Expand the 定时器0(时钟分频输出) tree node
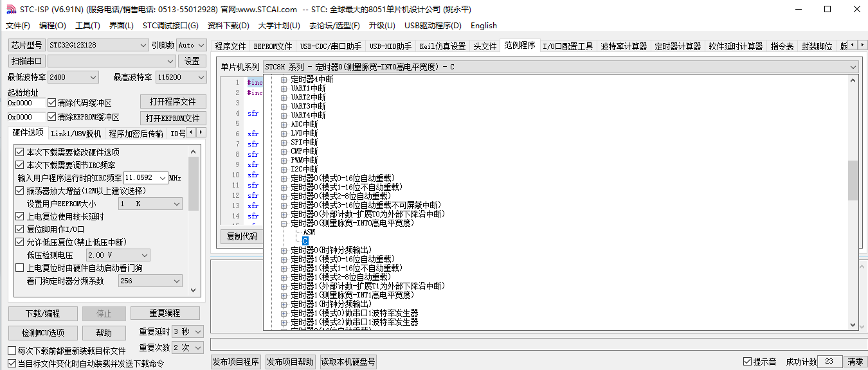The height and width of the screenshot is (370, 868). coord(284,251)
